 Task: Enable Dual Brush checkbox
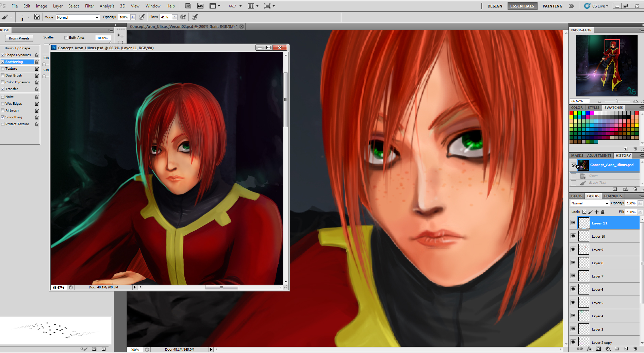[x=3, y=75]
